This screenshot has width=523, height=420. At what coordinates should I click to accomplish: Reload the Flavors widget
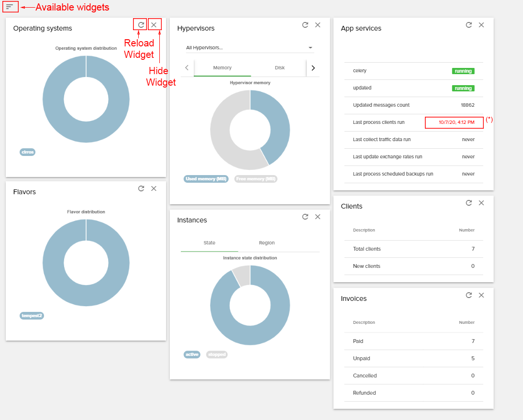(141, 188)
